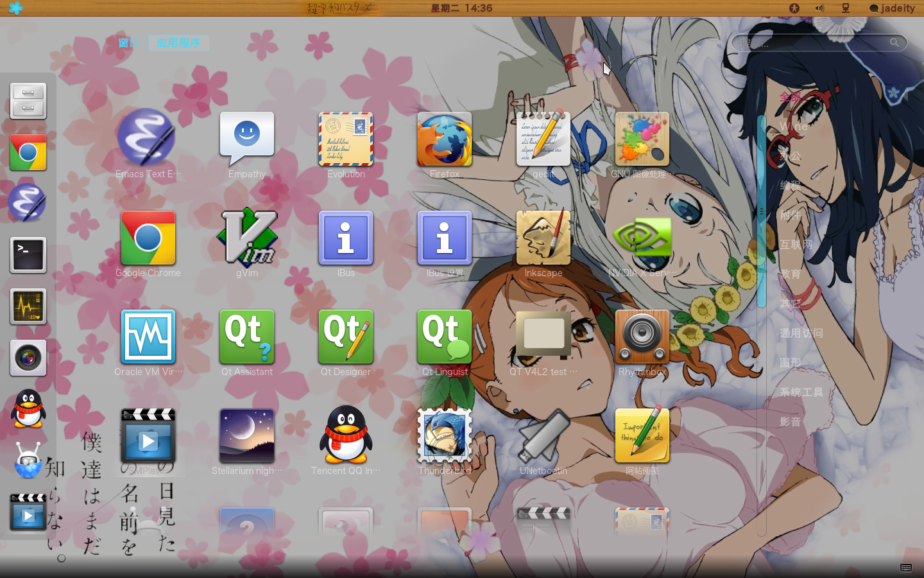Select the Wine category
The width and height of the screenshot is (924, 578).
[794, 127]
